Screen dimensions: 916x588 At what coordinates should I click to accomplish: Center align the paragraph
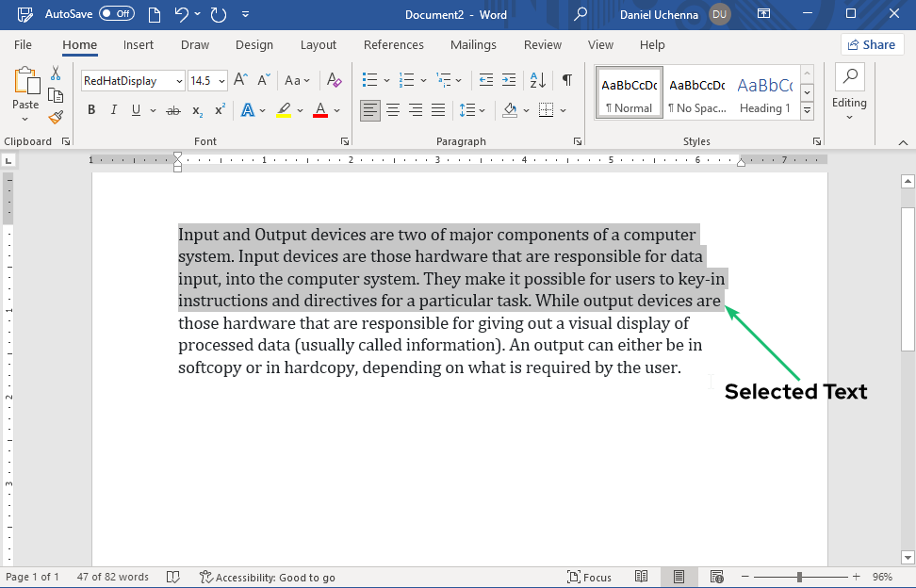point(393,109)
